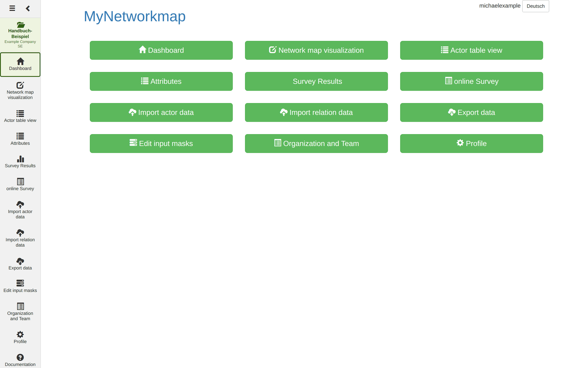Click the green Network map visualization button
Image resolution: width=588 pixels, height=368 pixels.
[316, 50]
